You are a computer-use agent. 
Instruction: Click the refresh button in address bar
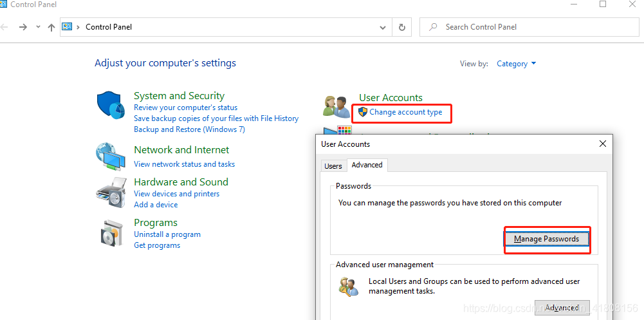tap(402, 27)
